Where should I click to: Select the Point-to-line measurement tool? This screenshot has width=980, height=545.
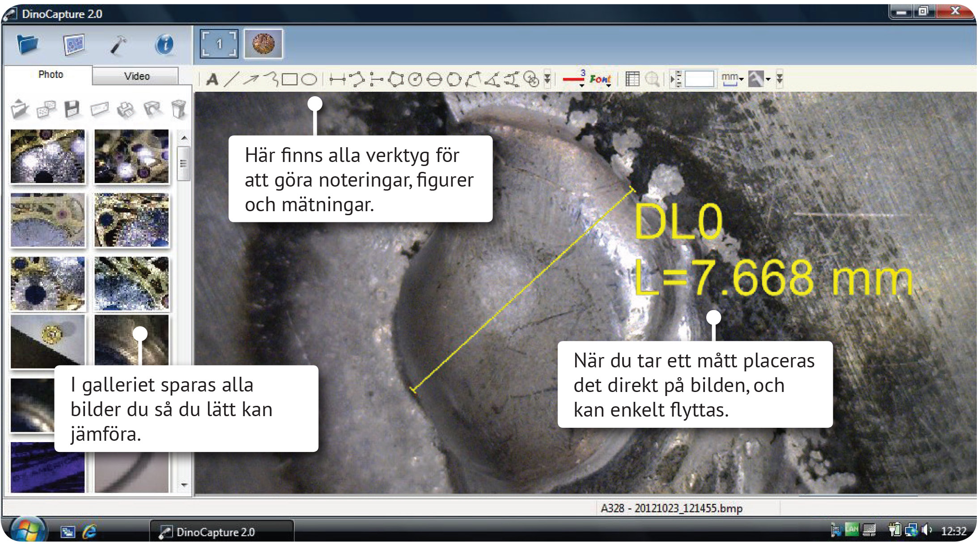[x=377, y=80]
